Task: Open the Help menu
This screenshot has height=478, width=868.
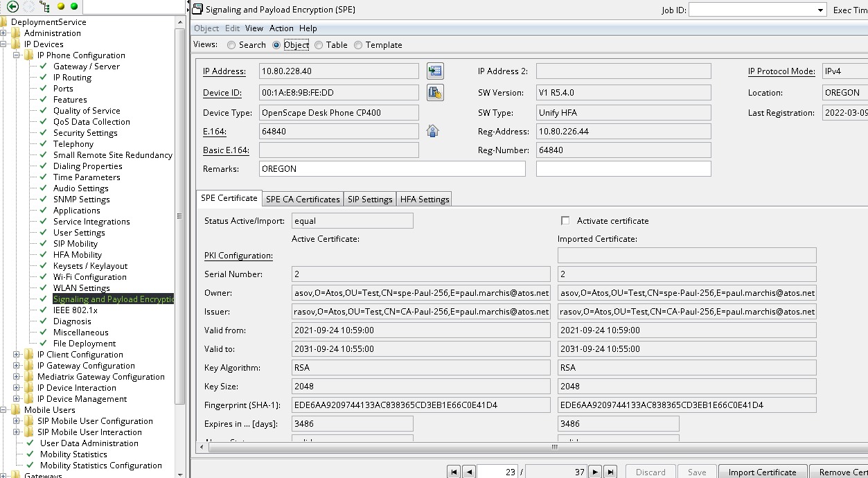Action: click(x=308, y=28)
